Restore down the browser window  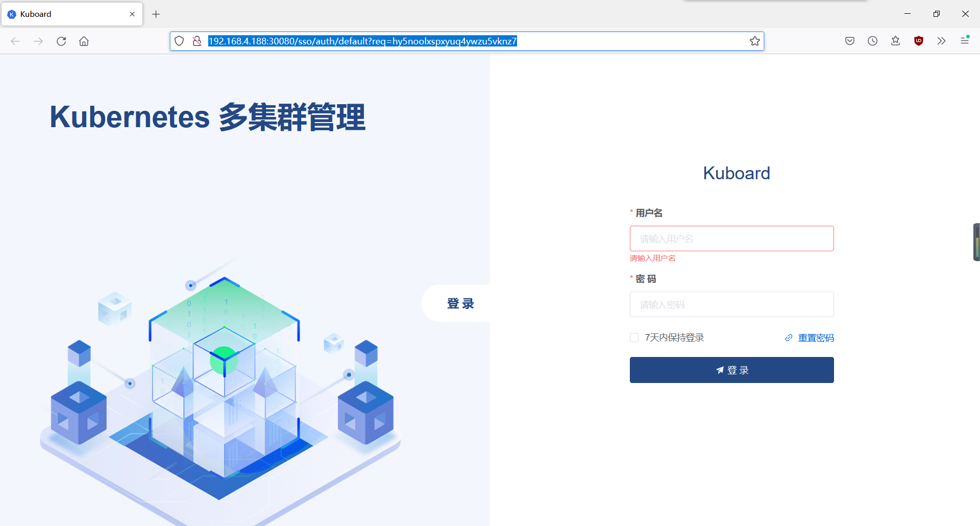click(937, 14)
